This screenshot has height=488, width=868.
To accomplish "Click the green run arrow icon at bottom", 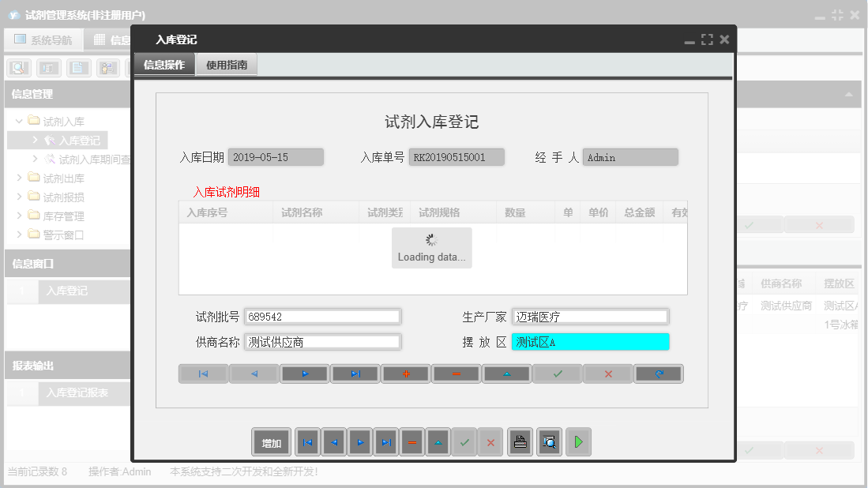I will 578,442.
